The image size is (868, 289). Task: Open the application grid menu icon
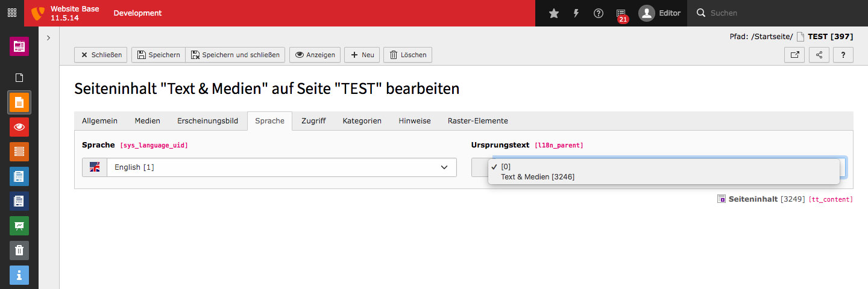[x=12, y=13]
